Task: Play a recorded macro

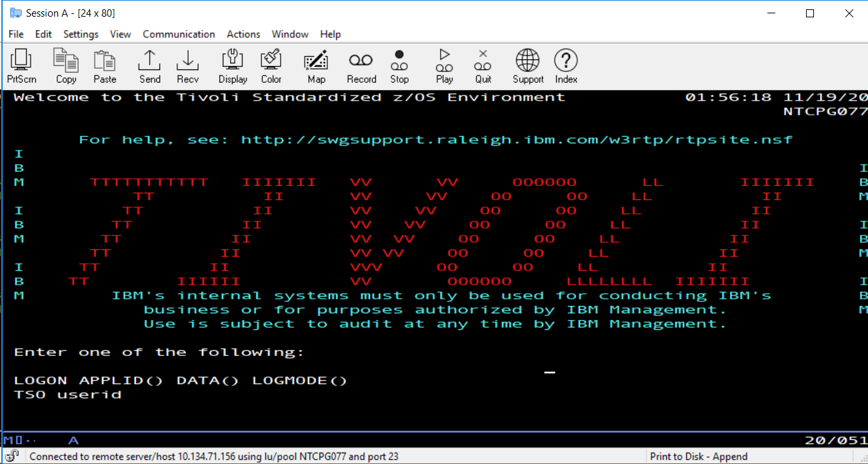Action: 445,67
